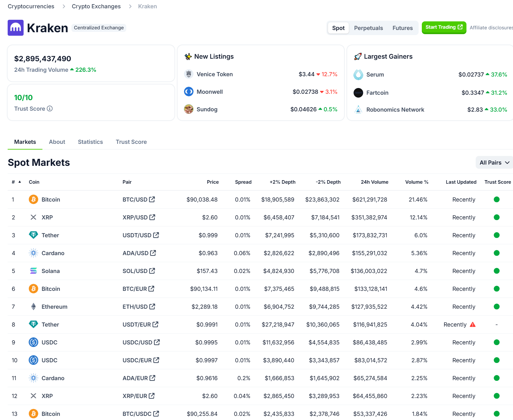The width and height of the screenshot is (513, 420).
Task: Sort table by the Volume % column
Action: point(417,182)
